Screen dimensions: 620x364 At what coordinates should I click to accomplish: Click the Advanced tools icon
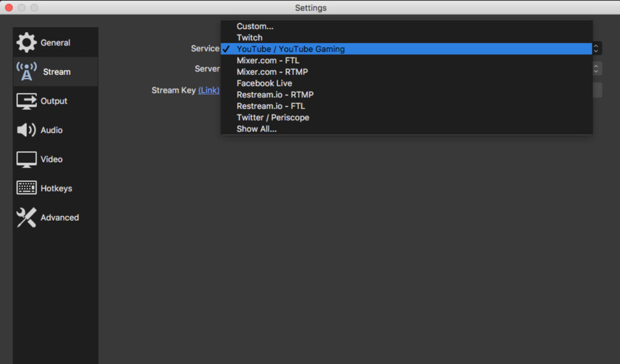pyautogui.click(x=27, y=217)
